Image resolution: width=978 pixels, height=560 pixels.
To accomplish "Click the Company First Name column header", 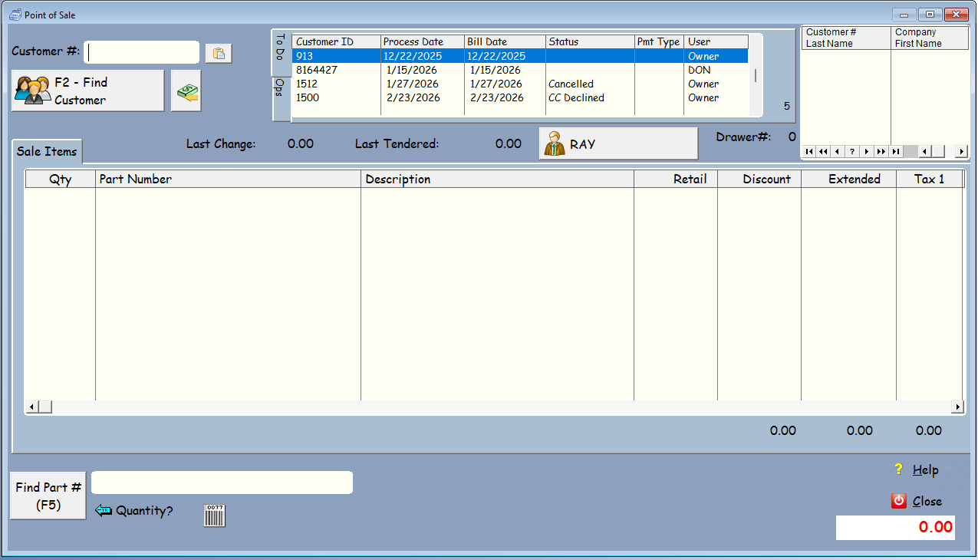I will pyautogui.click(x=930, y=38).
